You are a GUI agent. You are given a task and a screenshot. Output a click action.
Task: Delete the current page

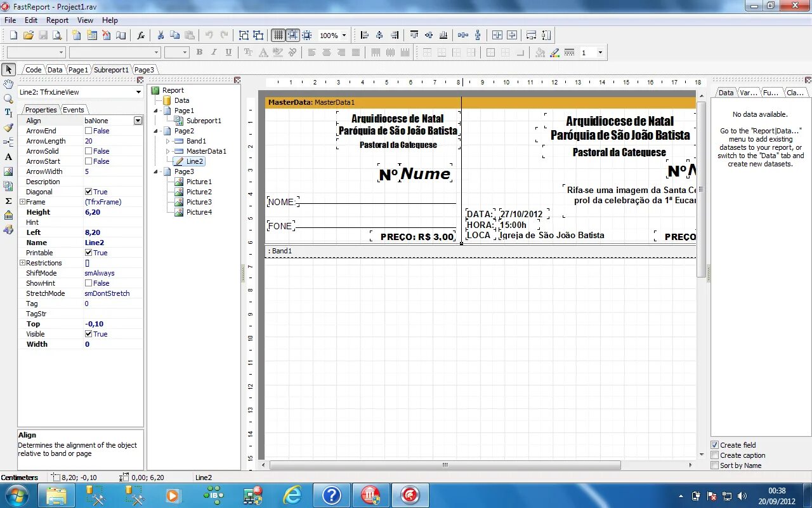coord(107,36)
